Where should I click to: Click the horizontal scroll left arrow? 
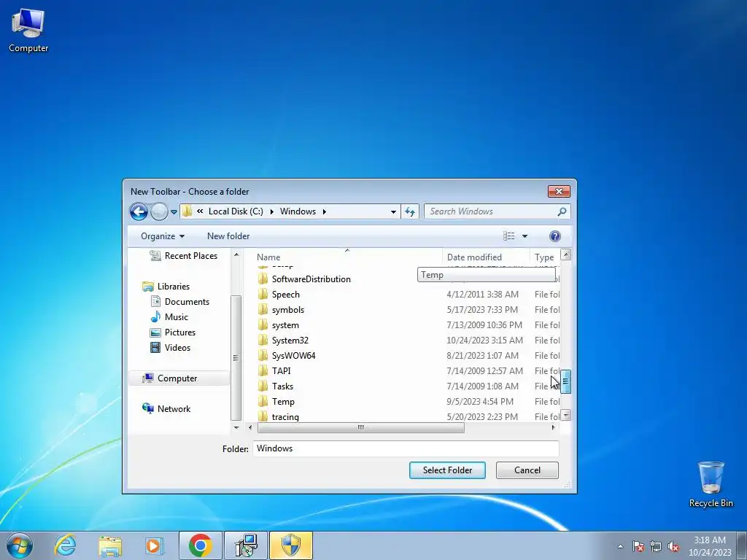point(250,427)
